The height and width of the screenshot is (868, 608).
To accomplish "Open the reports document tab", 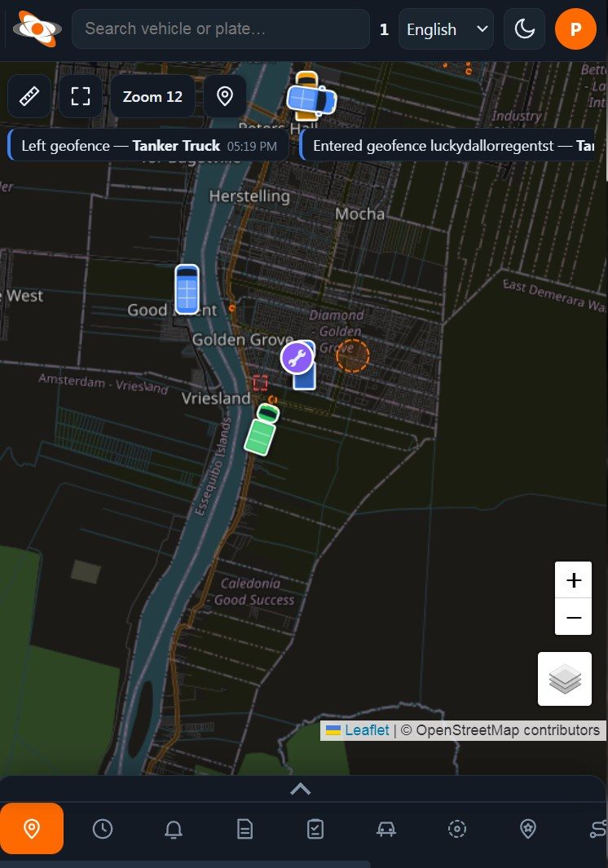I will pos(245,829).
